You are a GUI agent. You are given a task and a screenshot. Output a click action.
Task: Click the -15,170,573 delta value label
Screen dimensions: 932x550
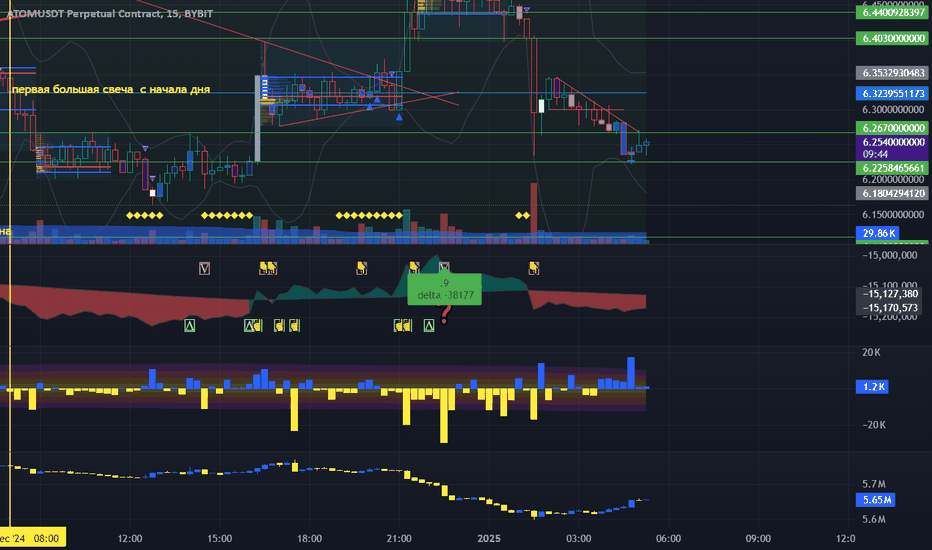coord(889,307)
